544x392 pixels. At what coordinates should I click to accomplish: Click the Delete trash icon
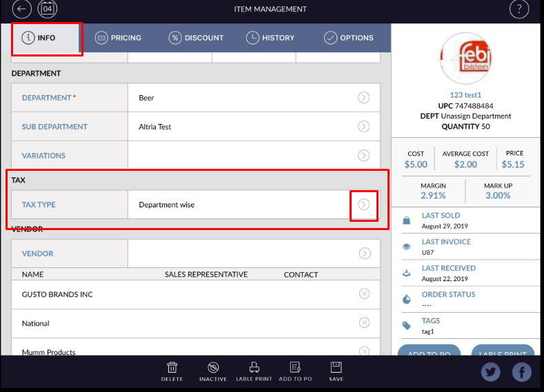172,371
